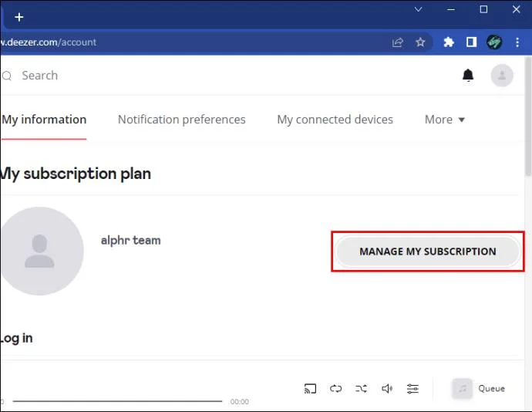Click the alphr team username
This screenshot has height=412, width=532.
coord(130,241)
